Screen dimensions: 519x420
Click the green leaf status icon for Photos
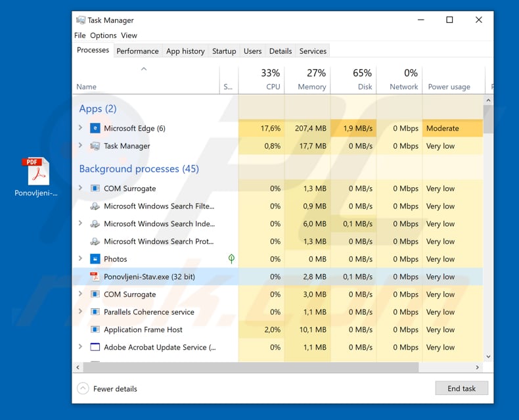[231, 259]
